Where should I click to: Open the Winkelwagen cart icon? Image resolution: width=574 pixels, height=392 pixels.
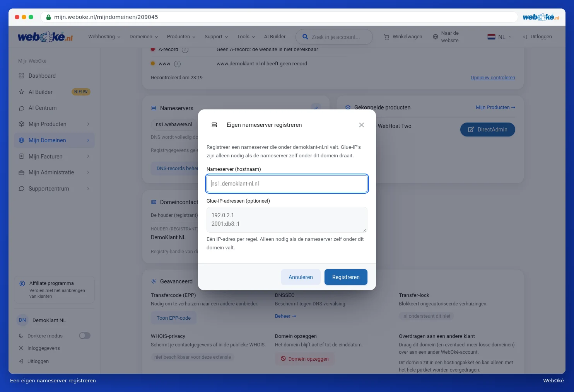[x=386, y=37]
